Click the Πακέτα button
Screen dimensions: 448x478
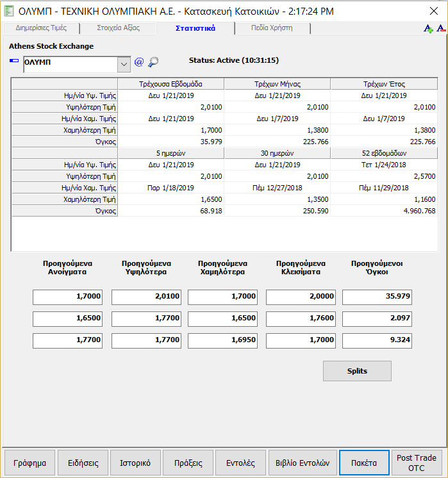click(x=364, y=463)
